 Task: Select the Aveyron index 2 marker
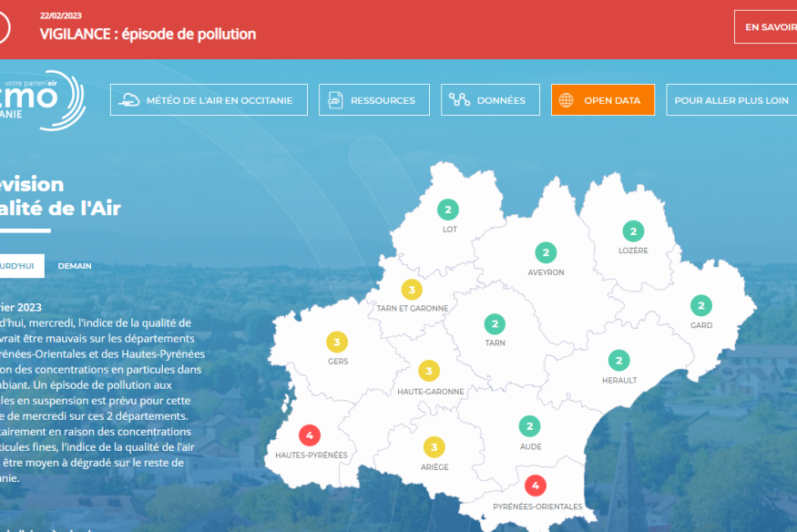[x=546, y=252]
